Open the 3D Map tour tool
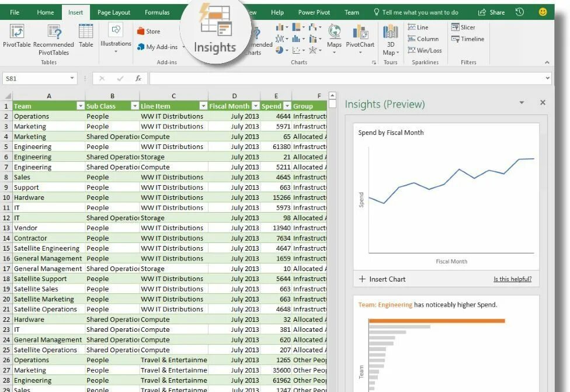The width and height of the screenshot is (570, 392). pos(391,40)
